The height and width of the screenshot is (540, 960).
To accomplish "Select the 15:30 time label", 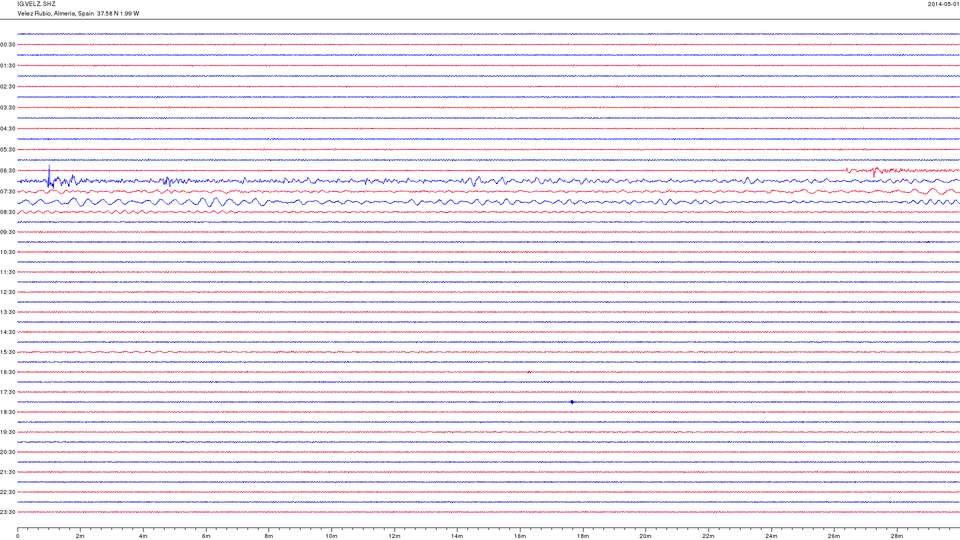I will point(8,353).
